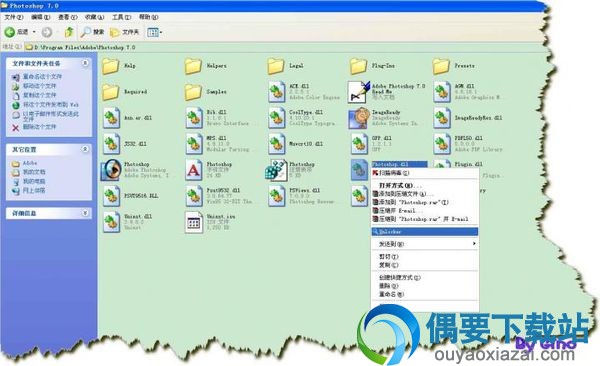
Task: Select Adobe Photoshop 7.0 Read Me file
Action: [359, 92]
